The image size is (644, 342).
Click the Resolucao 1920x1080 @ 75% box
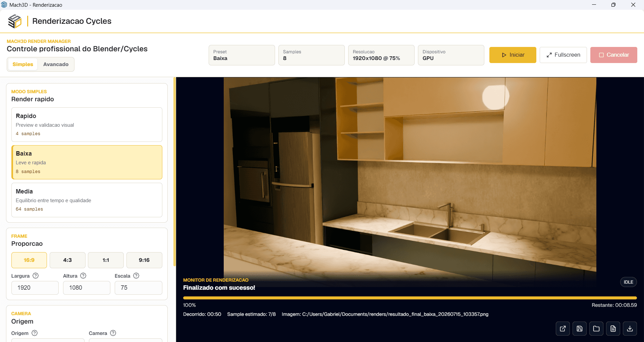click(381, 55)
